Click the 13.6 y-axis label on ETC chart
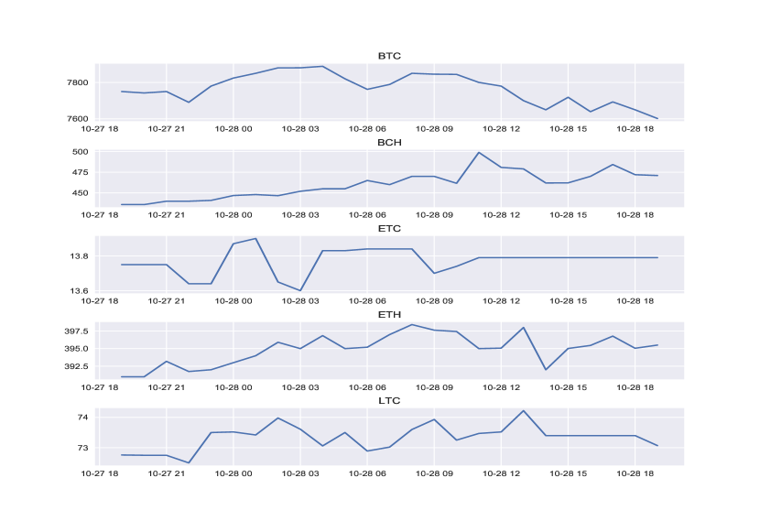The width and height of the screenshot is (760, 532). pyautogui.click(x=79, y=291)
